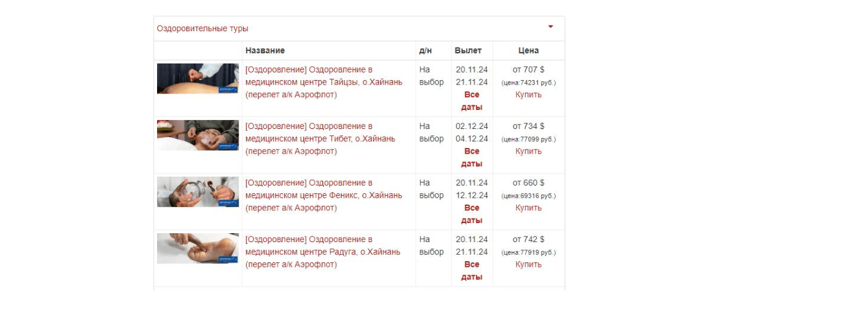
Task: Buy the Феникс tour from 660 $
Action: [x=528, y=208]
